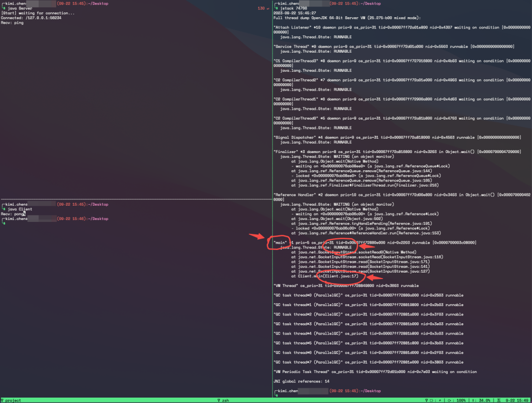
Task: Click "read(SocketInputStream.java:141)" stack frame
Action: 360,266
